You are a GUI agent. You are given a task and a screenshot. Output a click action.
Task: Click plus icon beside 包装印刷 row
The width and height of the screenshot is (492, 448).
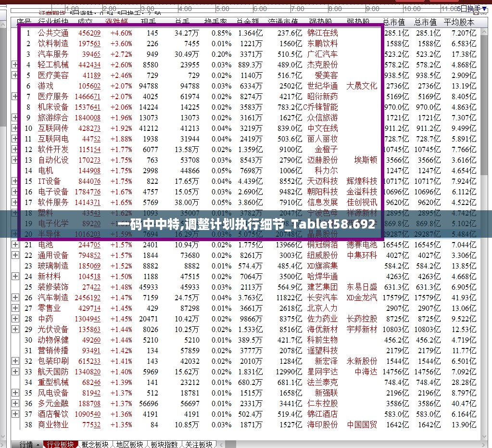click(x=15, y=361)
